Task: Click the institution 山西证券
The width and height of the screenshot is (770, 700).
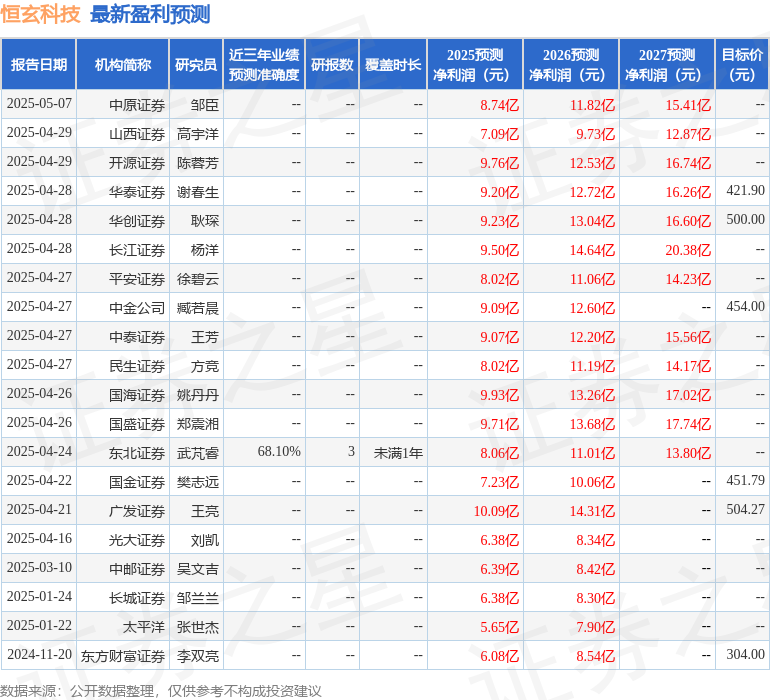Action: [137, 134]
